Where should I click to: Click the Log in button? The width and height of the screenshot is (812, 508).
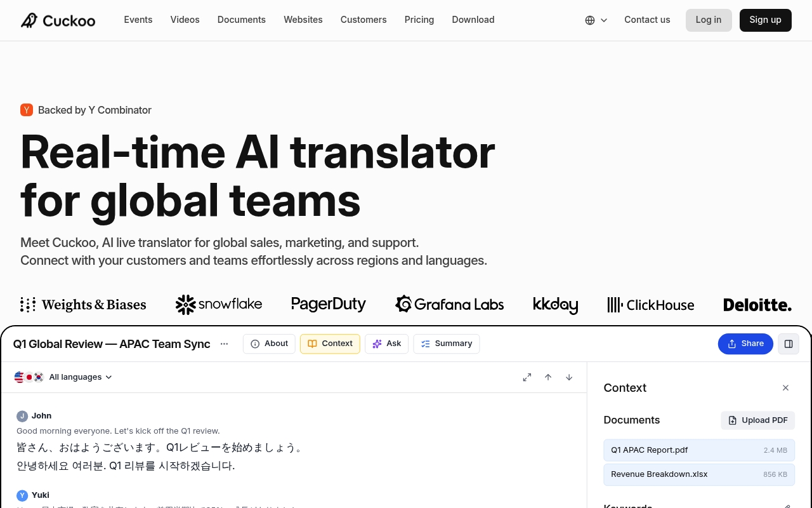[x=709, y=20]
